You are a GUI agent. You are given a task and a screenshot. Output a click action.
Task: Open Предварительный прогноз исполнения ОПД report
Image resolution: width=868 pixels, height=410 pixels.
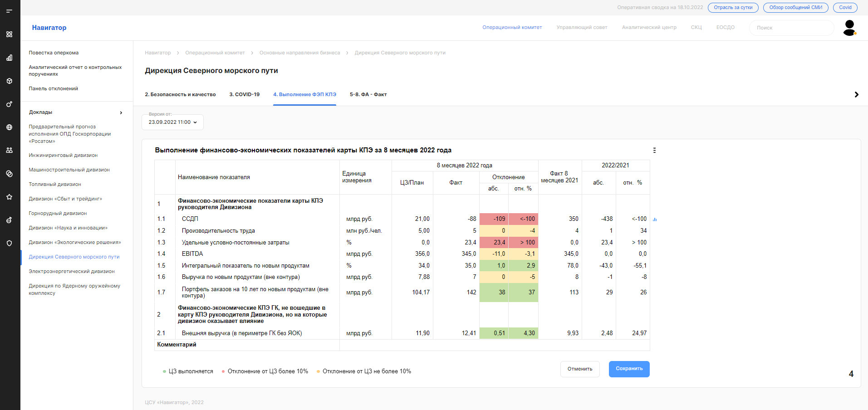pyautogui.click(x=69, y=134)
